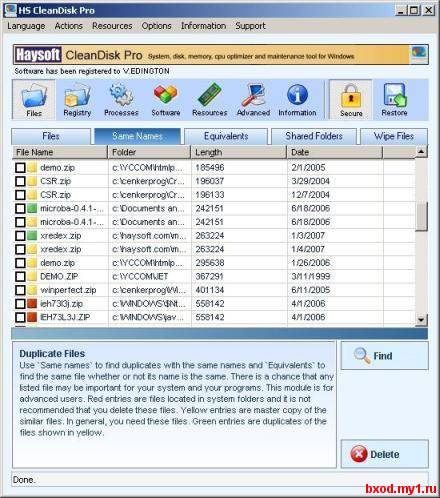Open the Registry cleaner section
Image resolution: width=440 pixels, height=498 pixels.
click(x=77, y=99)
